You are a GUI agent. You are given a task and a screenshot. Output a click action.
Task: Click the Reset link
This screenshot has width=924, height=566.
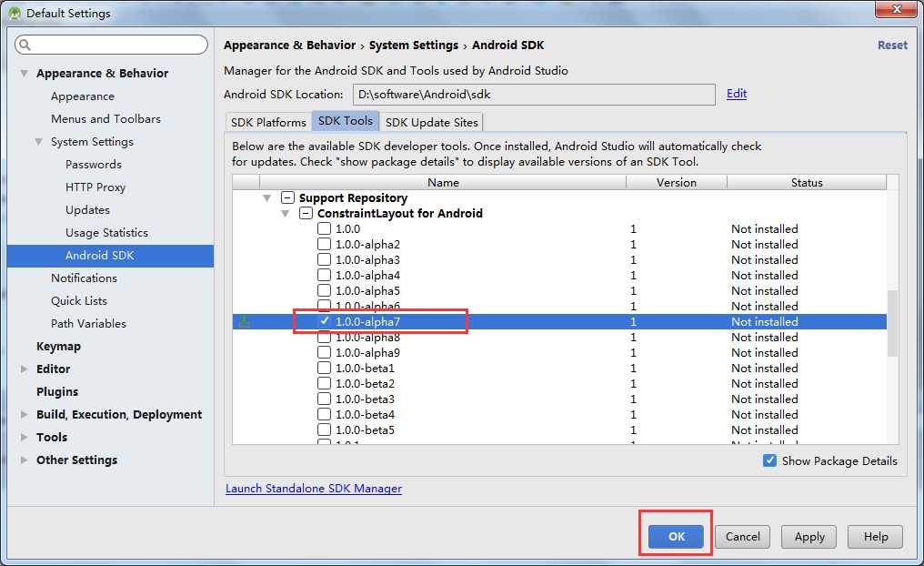(892, 45)
